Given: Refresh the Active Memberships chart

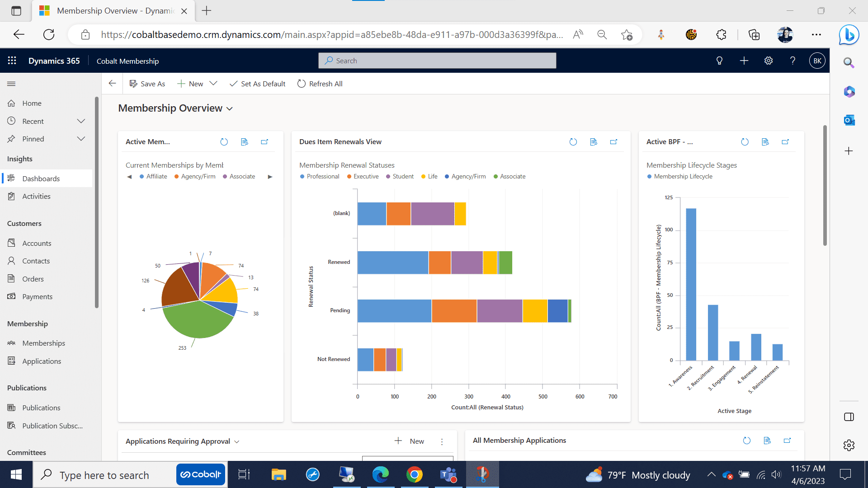Looking at the screenshot, I should pos(224,141).
